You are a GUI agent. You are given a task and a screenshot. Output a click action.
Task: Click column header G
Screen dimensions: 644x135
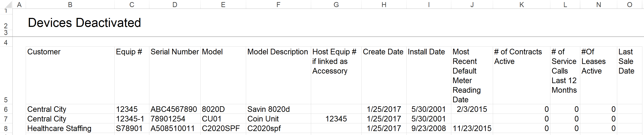336,5
